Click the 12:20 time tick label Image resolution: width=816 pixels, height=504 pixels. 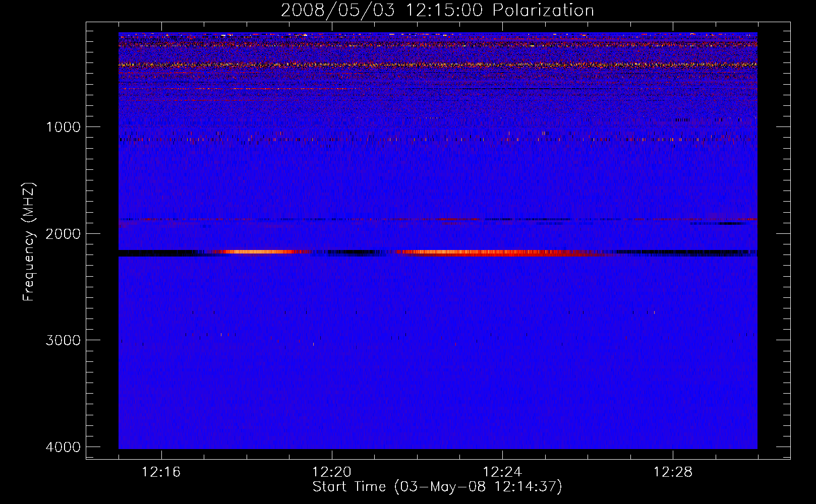[x=332, y=472]
